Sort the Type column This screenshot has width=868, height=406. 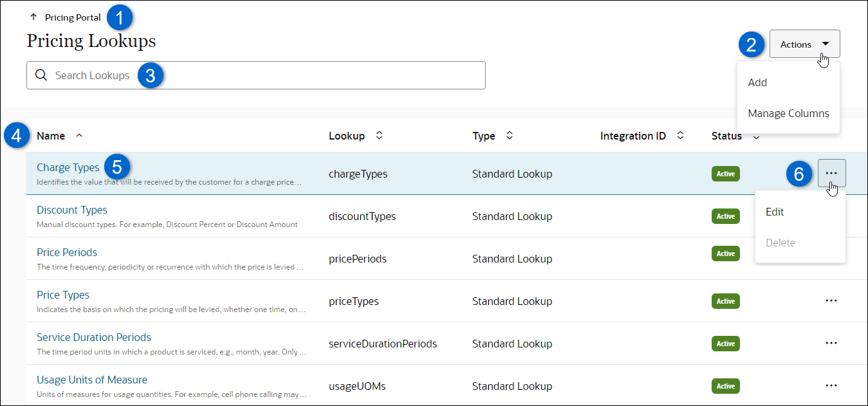pos(509,136)
